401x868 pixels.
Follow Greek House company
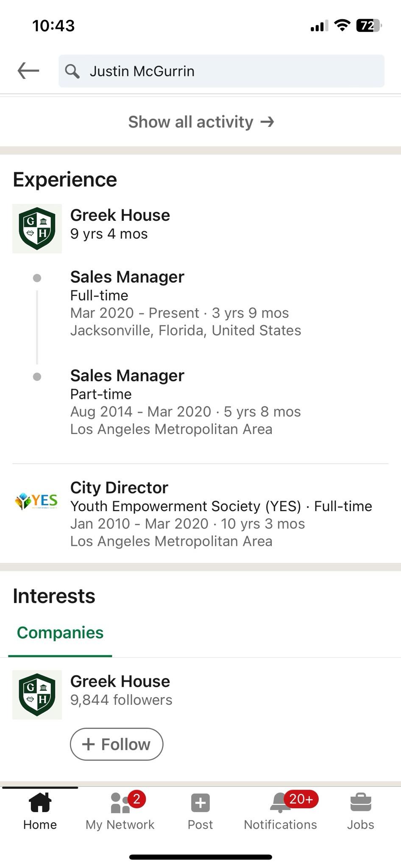[x=117, y=744]
